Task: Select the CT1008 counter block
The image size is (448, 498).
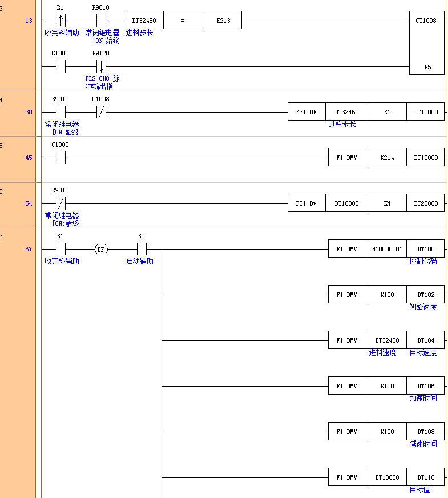Action: 426,21
